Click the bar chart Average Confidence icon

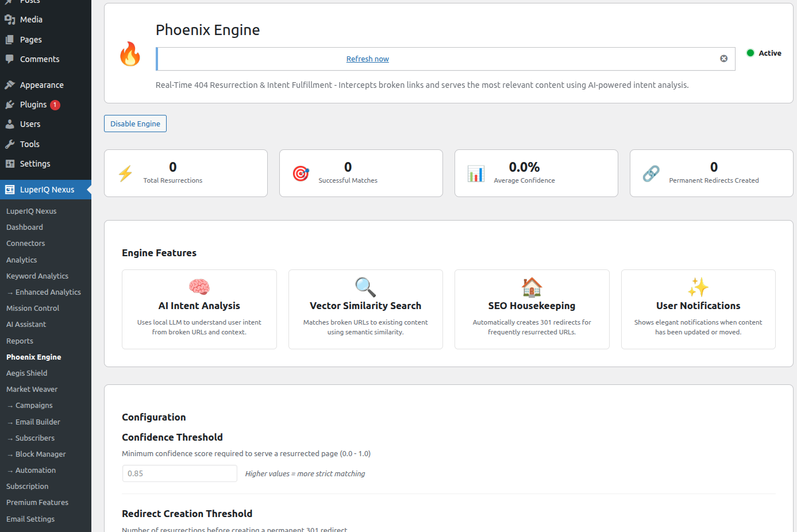click(476, 174)
